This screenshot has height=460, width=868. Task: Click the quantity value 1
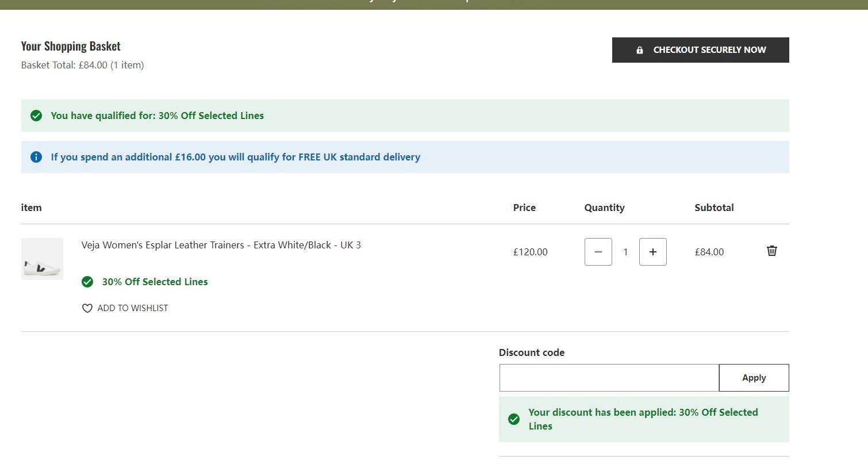pyautogui.click(x=625, y=252)
